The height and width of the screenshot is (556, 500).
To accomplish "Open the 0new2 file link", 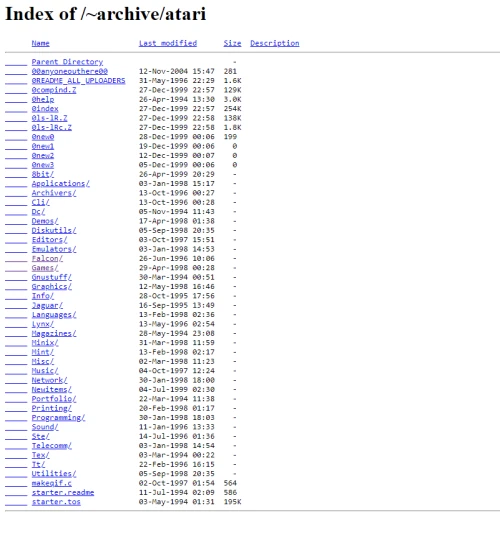I will point(43,156).
